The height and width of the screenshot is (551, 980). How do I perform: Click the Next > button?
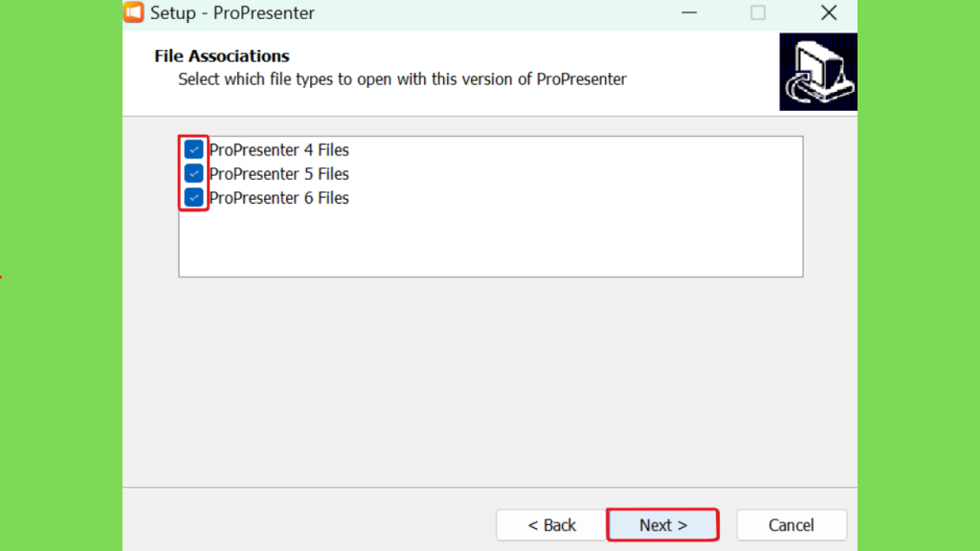[x=662, y=525]
